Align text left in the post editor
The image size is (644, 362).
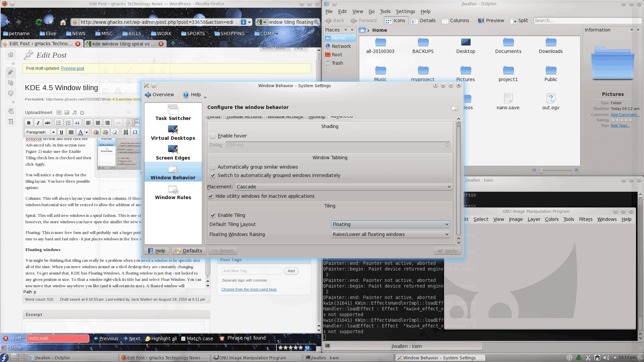point(88,123)
